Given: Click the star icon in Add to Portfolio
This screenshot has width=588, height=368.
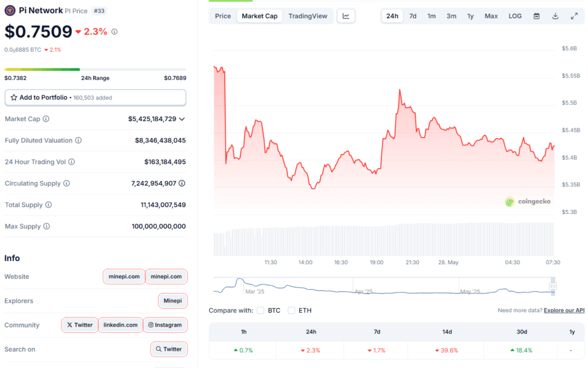Looking at the screenshot, I should pos(14,98).
